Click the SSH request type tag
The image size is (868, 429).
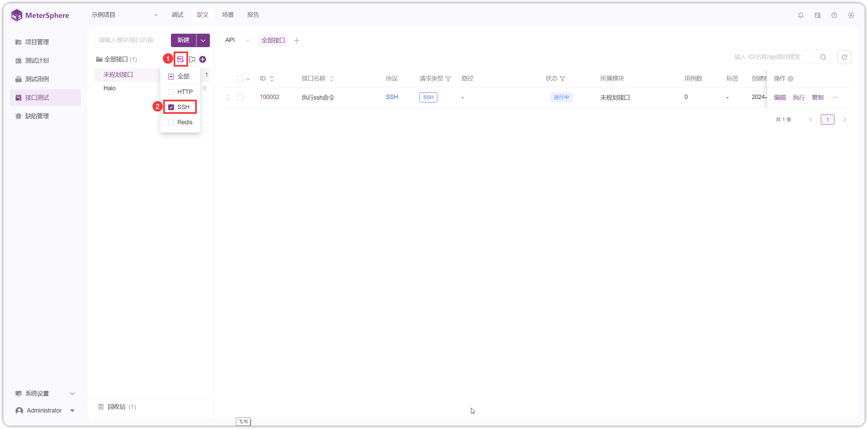pos(428,97)
